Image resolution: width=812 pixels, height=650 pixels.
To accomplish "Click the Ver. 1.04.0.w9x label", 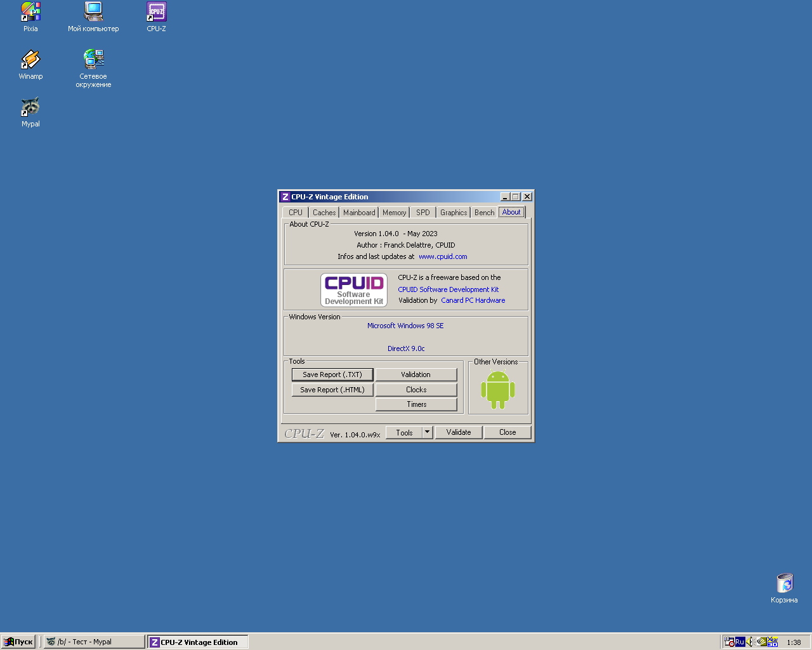I will (355, 435).
